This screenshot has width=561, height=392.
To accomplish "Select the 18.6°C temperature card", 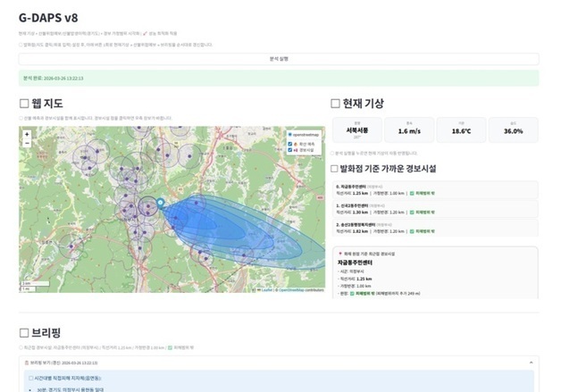I will [x=461, y=130].
